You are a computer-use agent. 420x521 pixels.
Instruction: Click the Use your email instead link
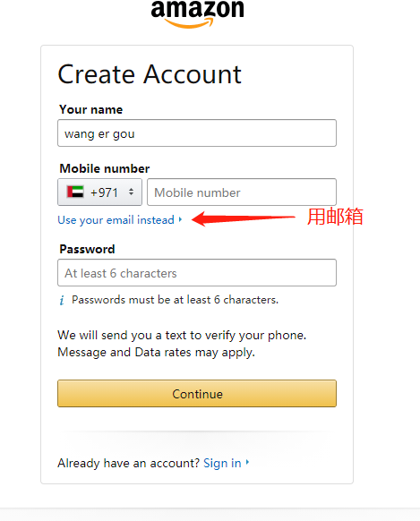116,220
